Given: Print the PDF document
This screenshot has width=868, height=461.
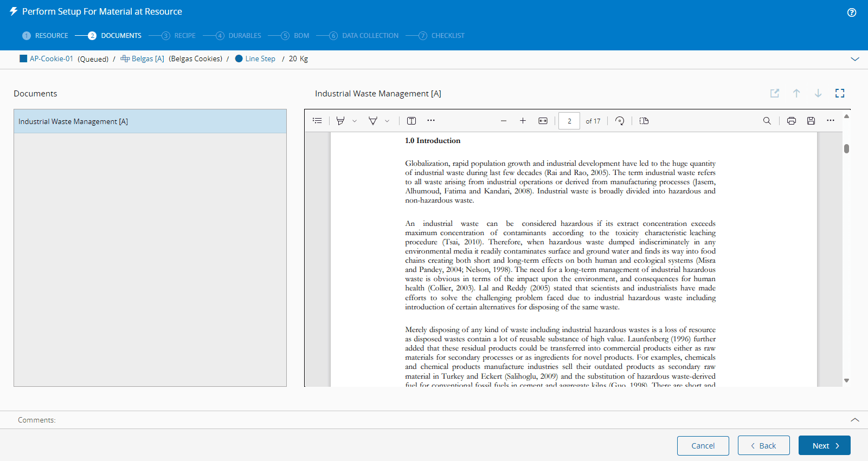Looking at the screenshot, I should click(x=792, y=121).
